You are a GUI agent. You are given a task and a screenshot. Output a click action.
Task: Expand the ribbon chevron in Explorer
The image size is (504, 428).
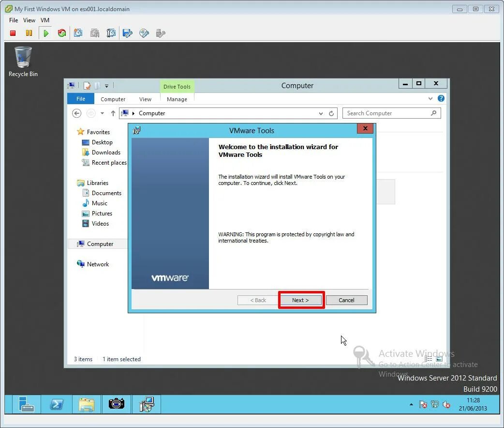click(430, 98)
